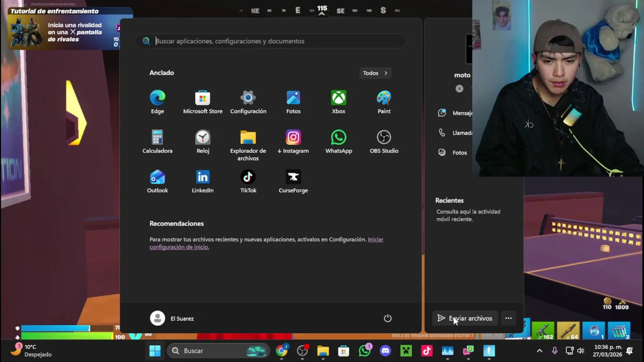Open the volume tray icon
This screenshot has height=362, width=644.
tap(581, 351)
